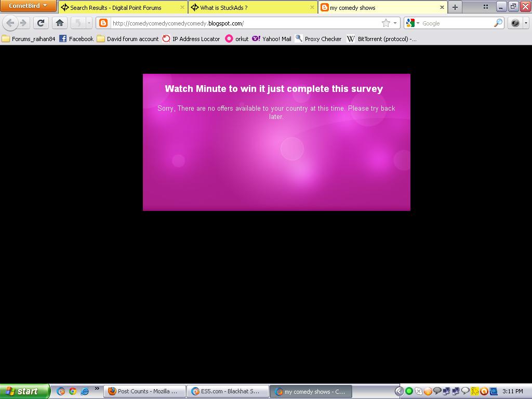
Task: Click in the Google search box
Action: (456, 23)
